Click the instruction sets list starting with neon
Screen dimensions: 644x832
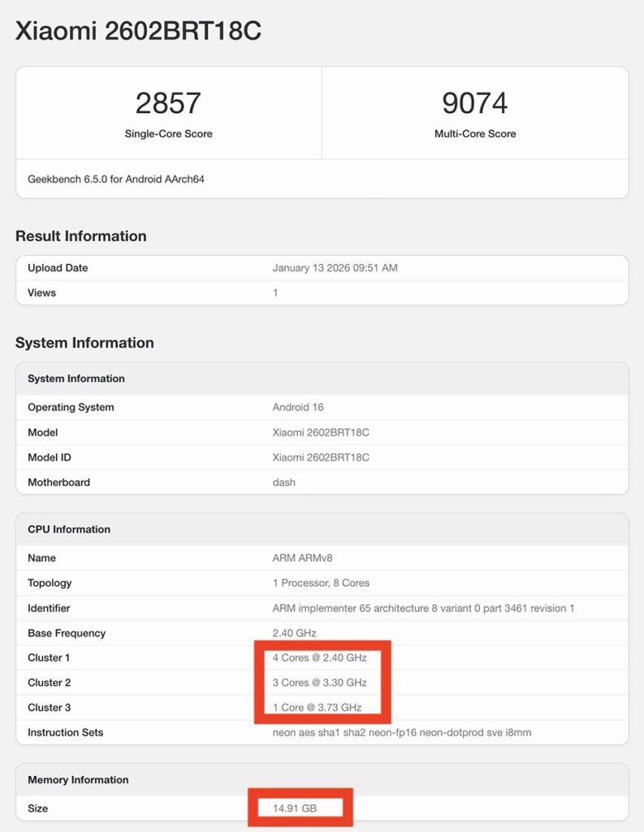point(401,733)
